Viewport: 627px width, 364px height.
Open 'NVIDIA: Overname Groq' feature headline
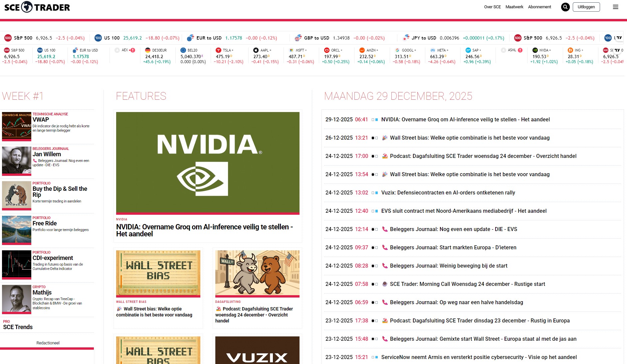tap(204, 230)
